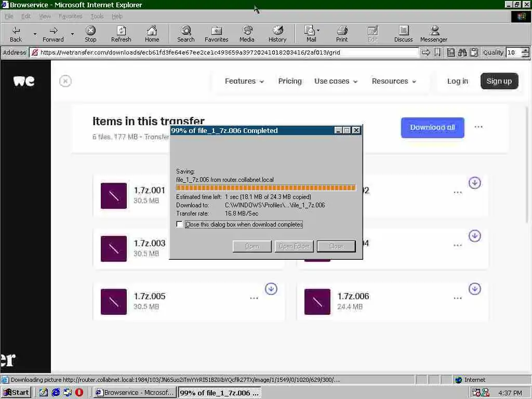Open the File menu
Image resolution: width=532 pixels, height=399 pixels.
[9, 16]
